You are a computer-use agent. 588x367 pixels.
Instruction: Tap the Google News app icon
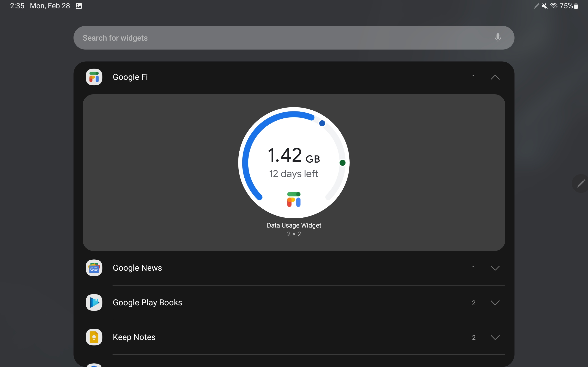94,268
